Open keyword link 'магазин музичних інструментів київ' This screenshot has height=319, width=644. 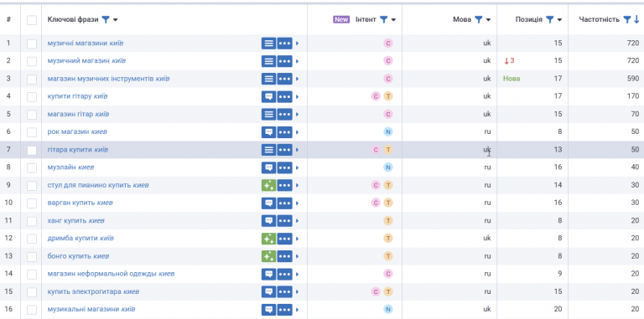(x=108, y=79)
